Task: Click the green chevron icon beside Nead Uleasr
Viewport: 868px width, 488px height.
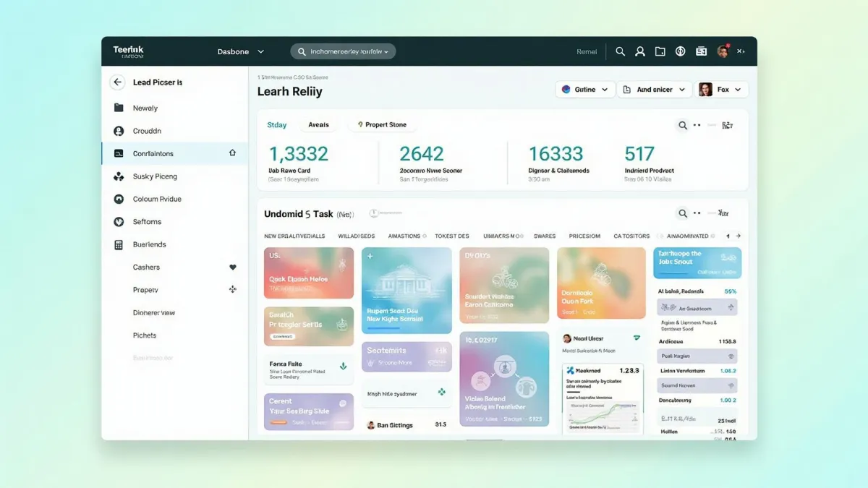Action: point(637,338)
